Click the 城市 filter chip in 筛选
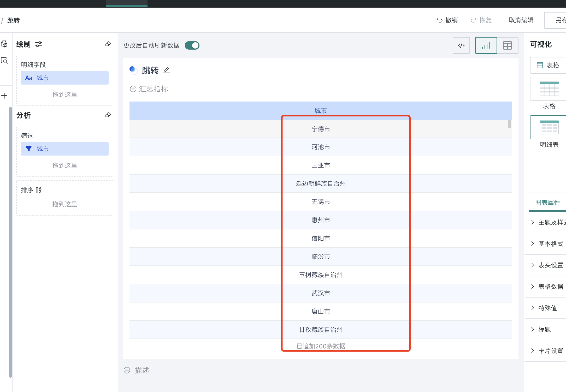566x392 pixels. click(x=64, y=149)
